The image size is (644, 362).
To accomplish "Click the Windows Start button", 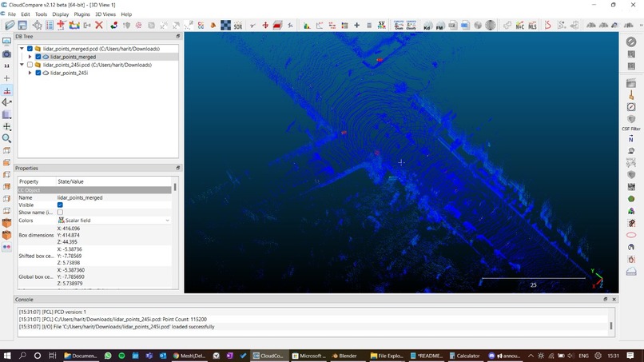I will point(7,356).
